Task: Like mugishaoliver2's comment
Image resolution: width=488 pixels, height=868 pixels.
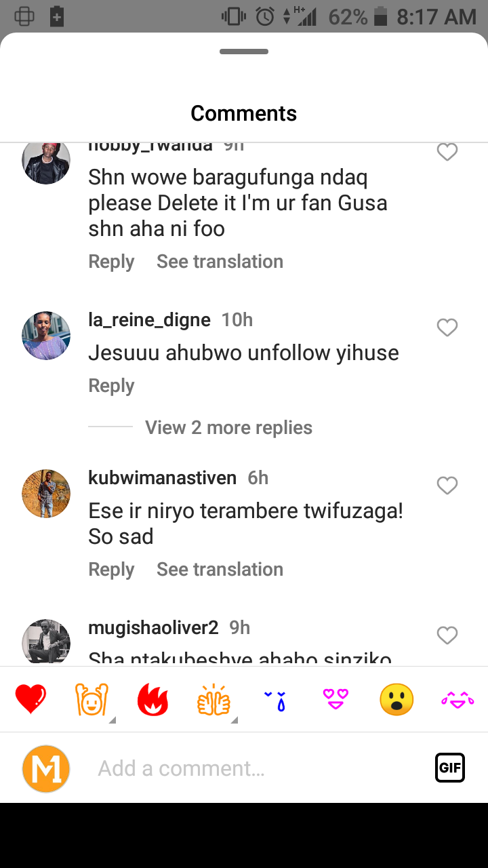Action: coord(447,635)
